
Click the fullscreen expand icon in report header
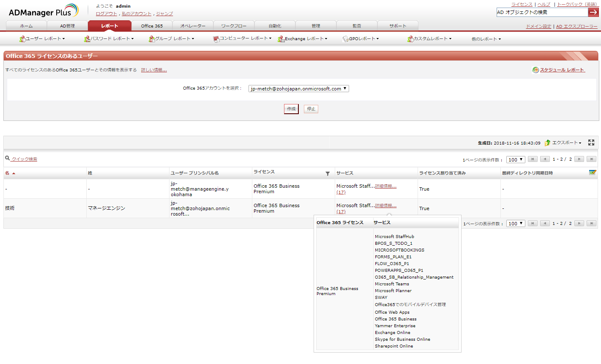pyautogui.click(x=591, y=143)
